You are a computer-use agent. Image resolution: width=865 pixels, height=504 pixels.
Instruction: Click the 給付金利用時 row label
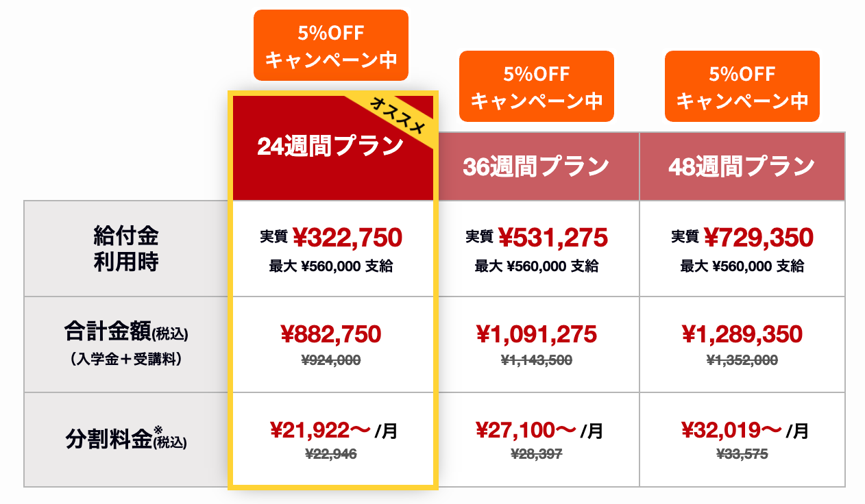126,249
